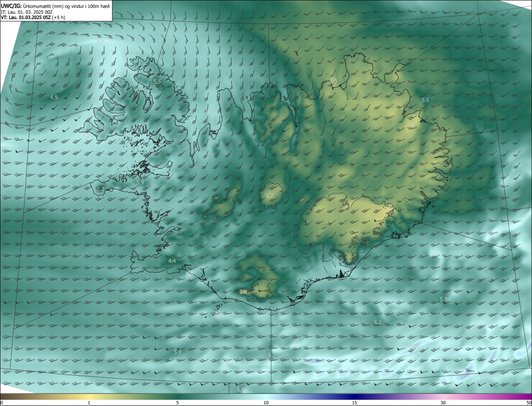Click the 2.9 value label on the map
This screenshot has width=532, height=406.
point(243,292)
